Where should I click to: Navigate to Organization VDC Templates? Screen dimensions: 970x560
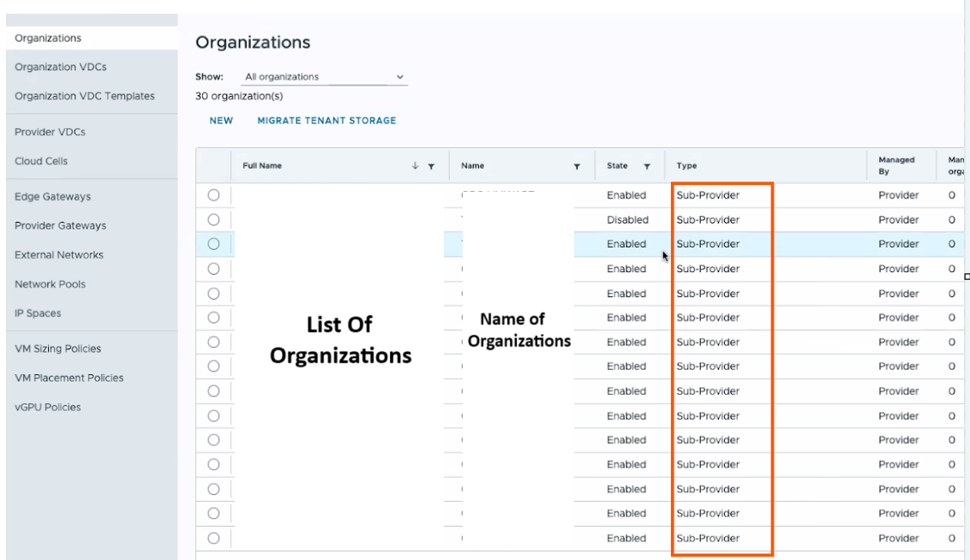tap(85, 96)
